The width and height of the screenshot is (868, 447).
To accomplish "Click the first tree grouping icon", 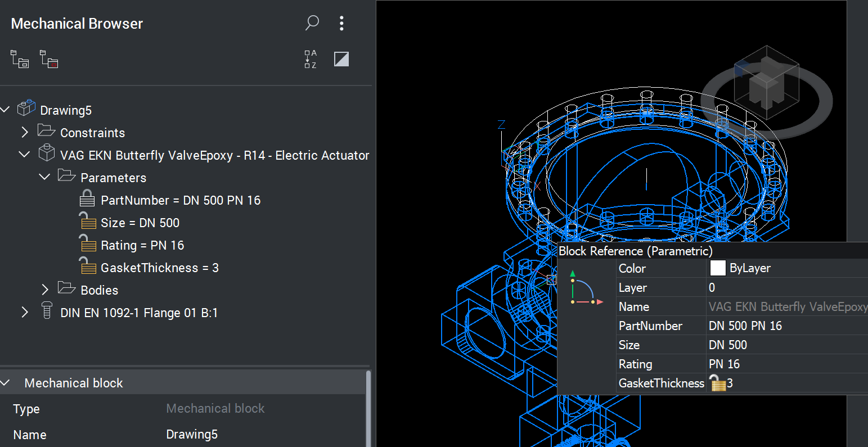I will pos(20,59).
